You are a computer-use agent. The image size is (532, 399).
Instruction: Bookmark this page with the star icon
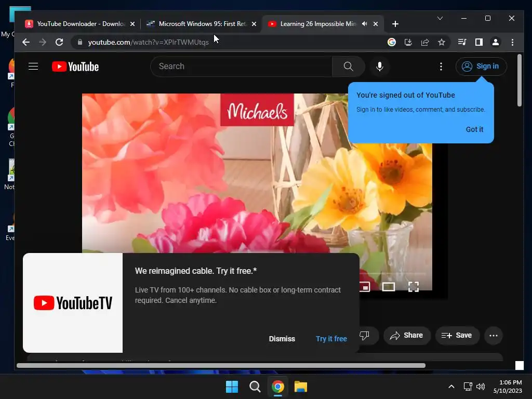pyautogui.click(x=442, y=42)
